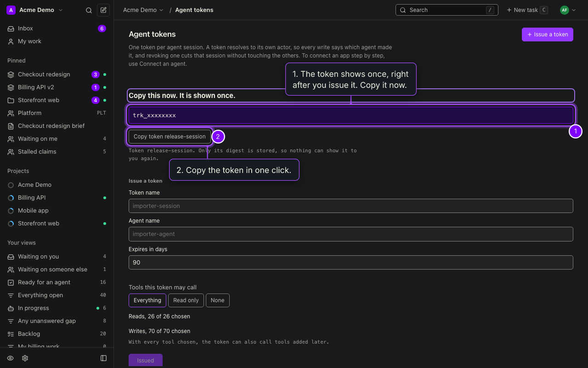The width and height of the screenshot is (588, 368).
Task: Toggle the eye icon at the sidebar bottom
Action: pyautogui.click(x=11, y=358)
